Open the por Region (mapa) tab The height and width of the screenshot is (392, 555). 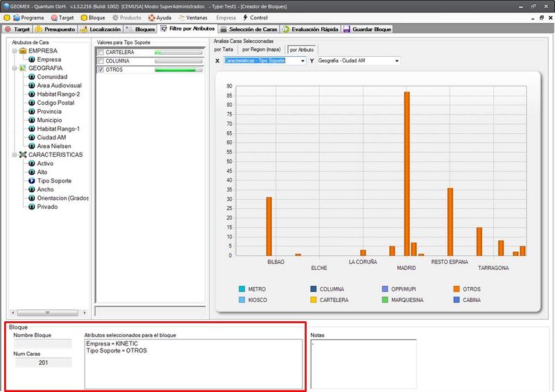[x=262, y=50]
